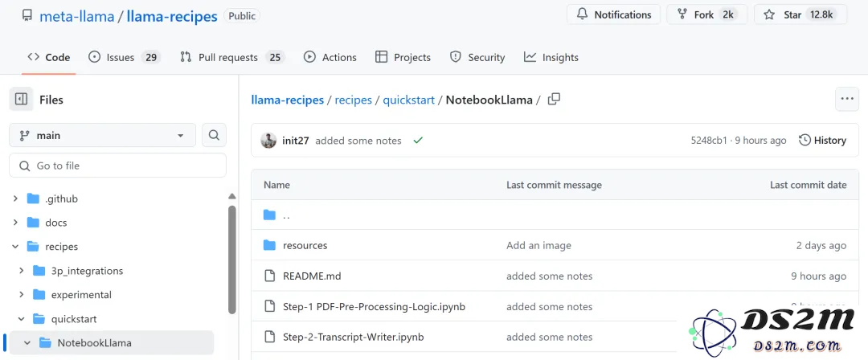Click the resources folder icon in file list
The width and height of the screenshot is (868, 360).
(269, 245)
